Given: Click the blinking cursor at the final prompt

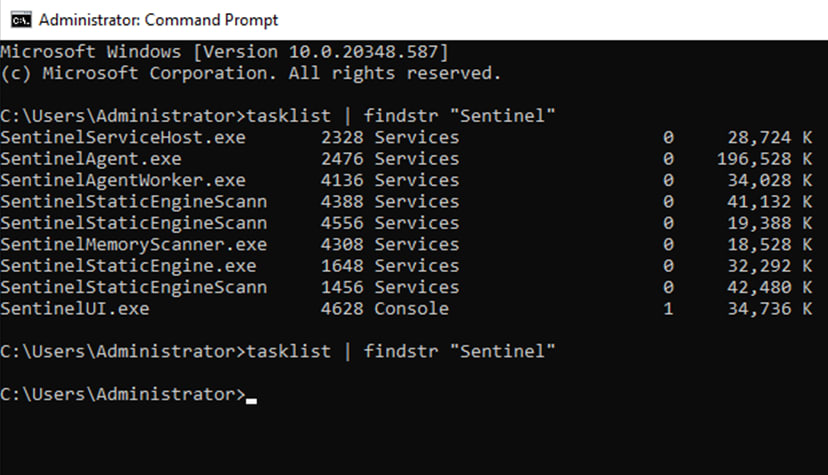Looking at the screenshot, I should click(251, 401).
